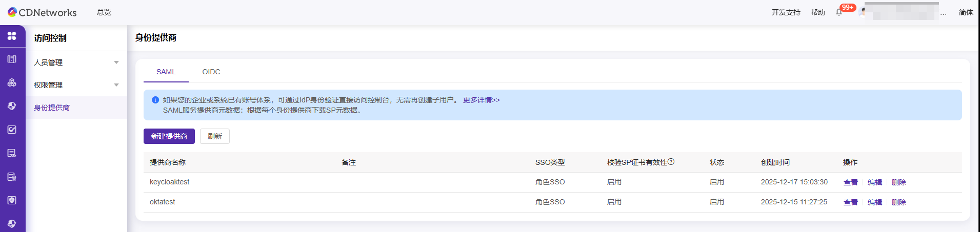Click the oktatest provider name
Viewport: 980px width, 232px height.
(163, 202)
